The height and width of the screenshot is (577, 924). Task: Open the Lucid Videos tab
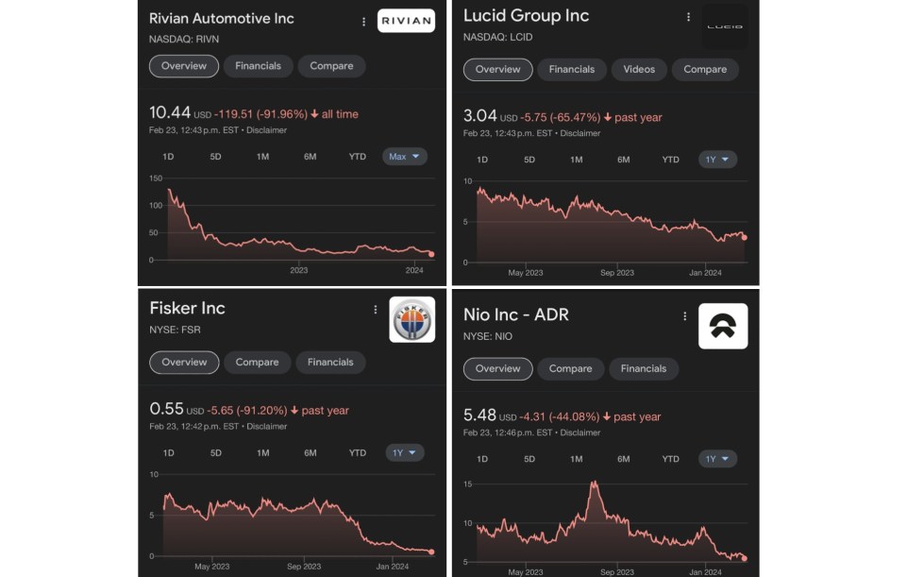point(640,69)
